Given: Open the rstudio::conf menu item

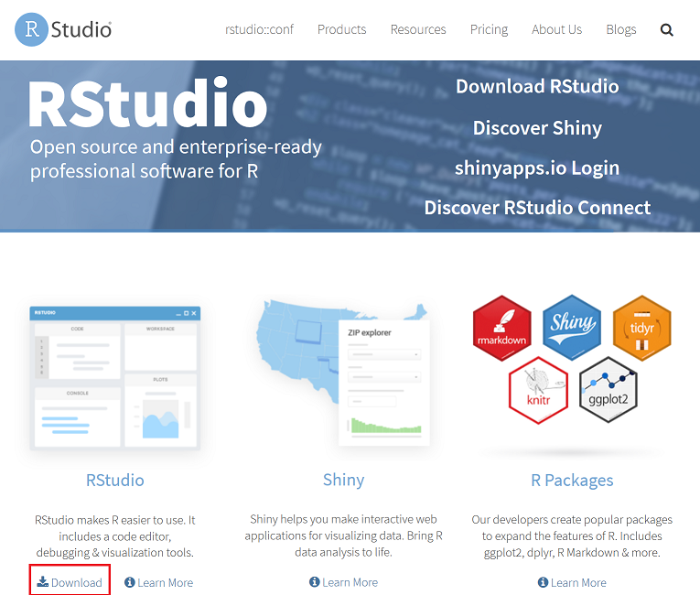Looking at the screenshot, I should click(259, 29).
